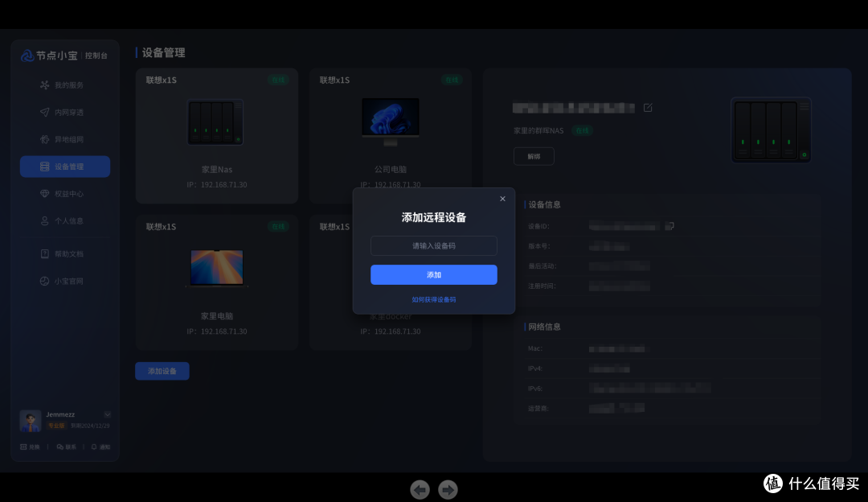Click the Jemmezz user avatar
Viewport: 868px width, 502px height.
31,421
